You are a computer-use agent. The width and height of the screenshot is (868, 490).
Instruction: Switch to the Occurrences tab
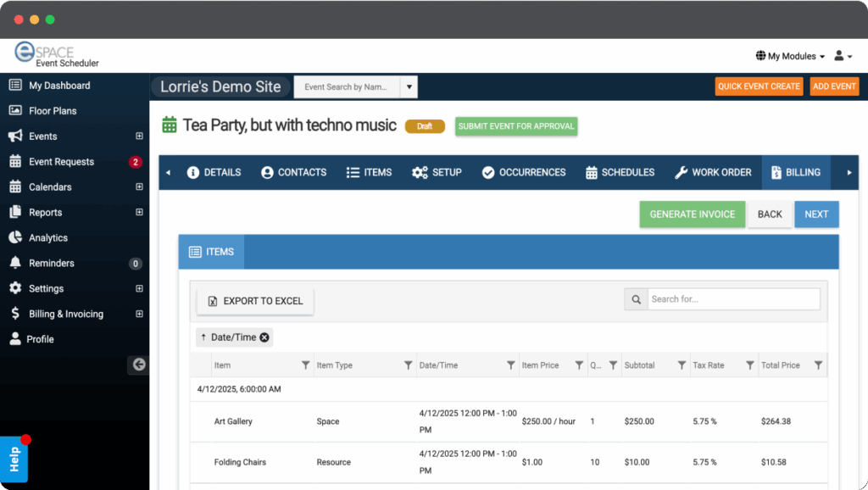tap(523, 172)
